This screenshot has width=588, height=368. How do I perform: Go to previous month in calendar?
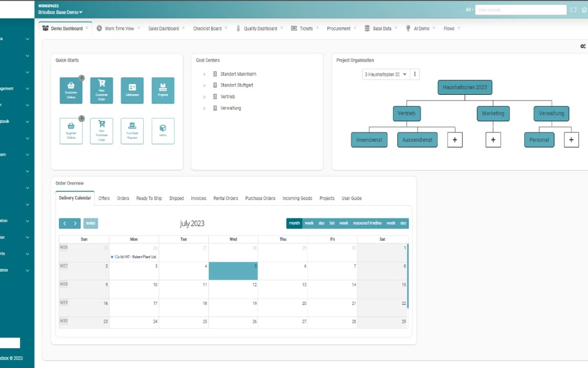click(x=65, y=223)
